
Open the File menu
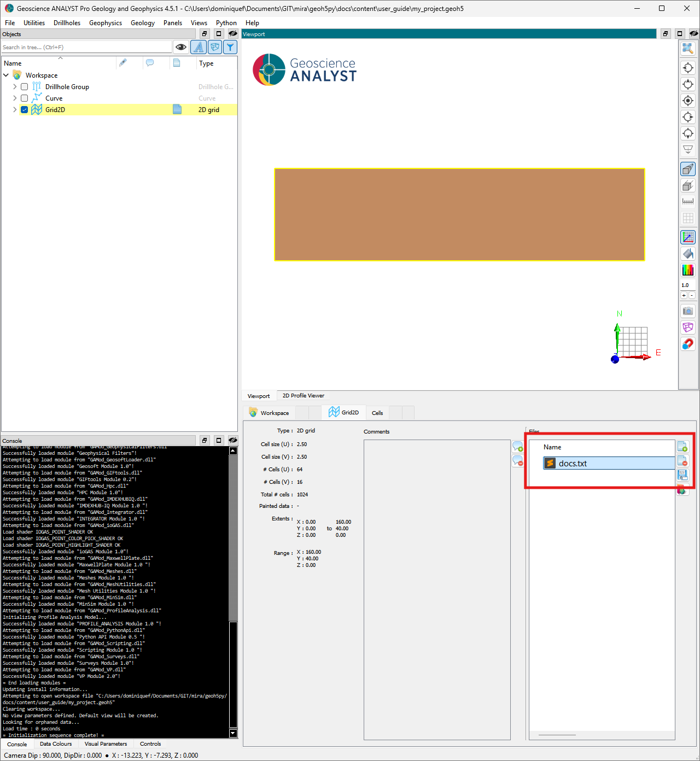[10, 23]
